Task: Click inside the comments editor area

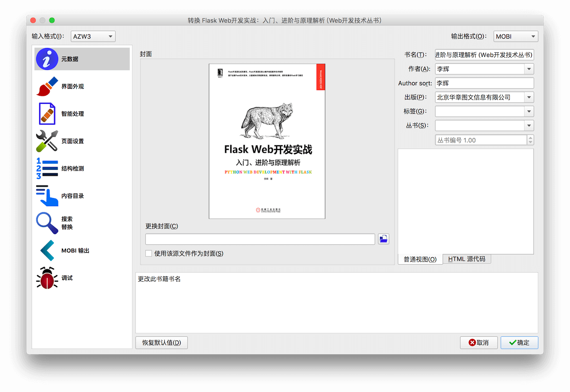Action: (x=466, y=201)
